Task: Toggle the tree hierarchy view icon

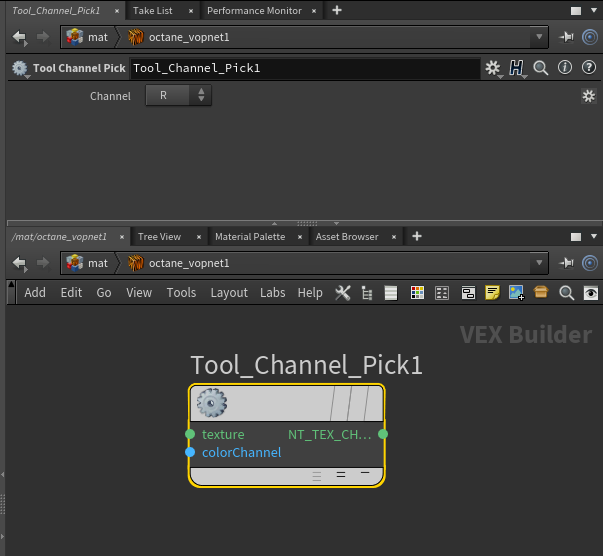Action: (367, 293)
